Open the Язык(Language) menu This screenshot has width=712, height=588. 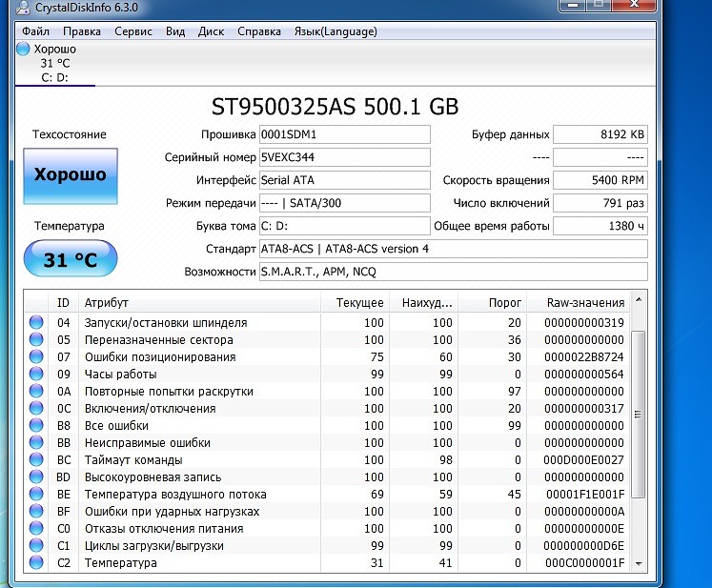(336, 31)
